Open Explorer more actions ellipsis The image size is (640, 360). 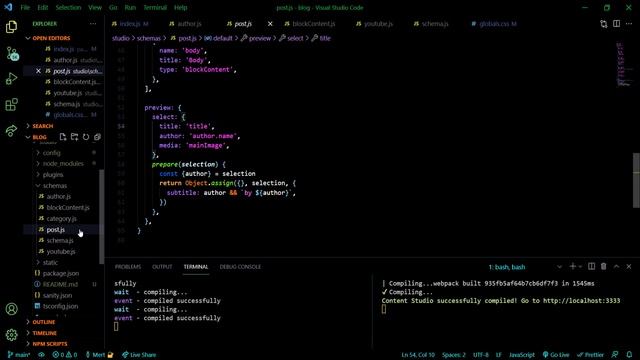(93, 24)
